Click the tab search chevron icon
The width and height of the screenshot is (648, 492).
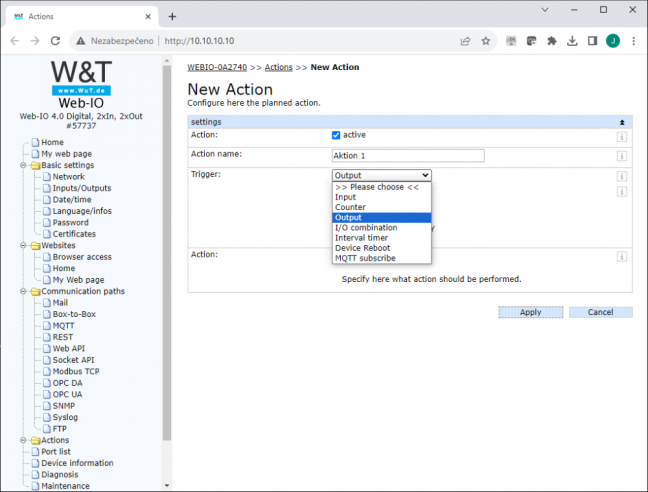(545, 10)
